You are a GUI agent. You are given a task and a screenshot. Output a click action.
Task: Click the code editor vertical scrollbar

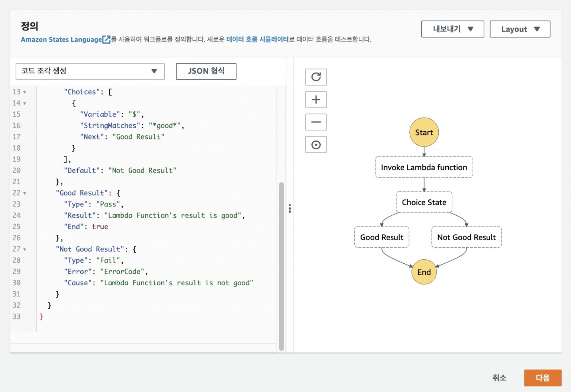(x=281, y=266)
